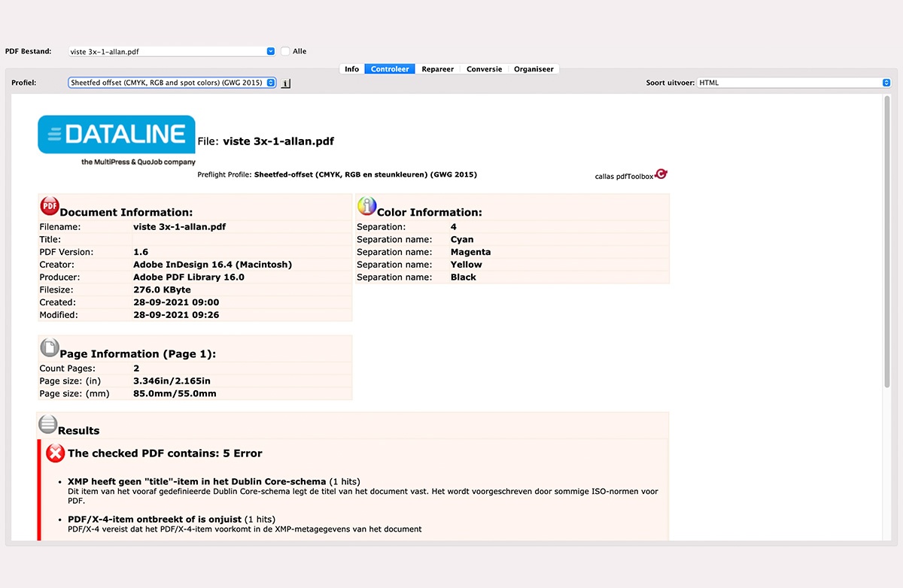This screenshot has width=903, height=588.
Task: Click the Results list icon
Action: click(x=48, y=425)
